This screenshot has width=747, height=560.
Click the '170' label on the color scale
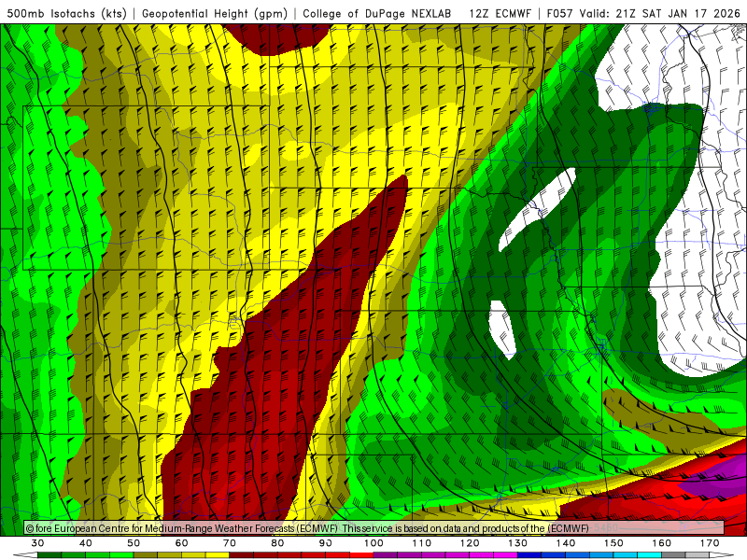(710, 543)
